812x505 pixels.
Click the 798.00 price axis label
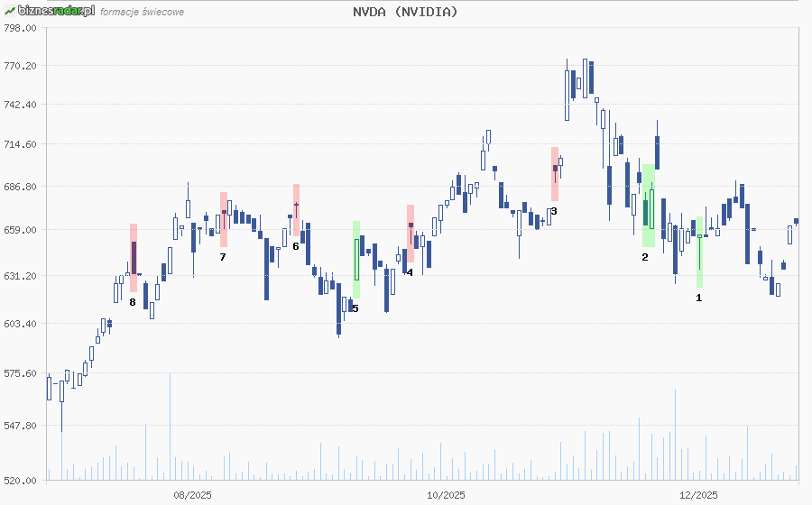[x=20, y=28]
